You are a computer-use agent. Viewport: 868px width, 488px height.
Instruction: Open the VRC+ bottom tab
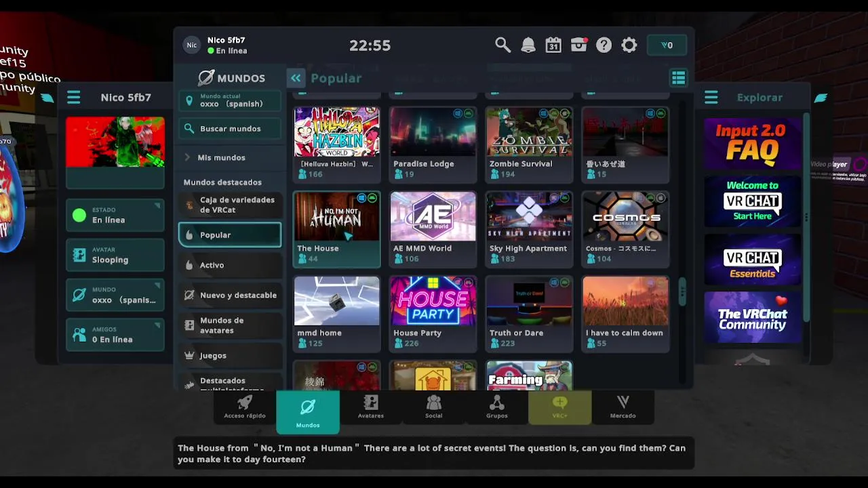tap(559, 407)
